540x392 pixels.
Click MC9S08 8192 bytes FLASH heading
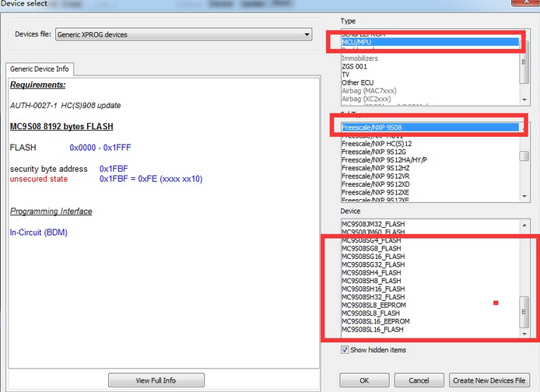[61, 126]
